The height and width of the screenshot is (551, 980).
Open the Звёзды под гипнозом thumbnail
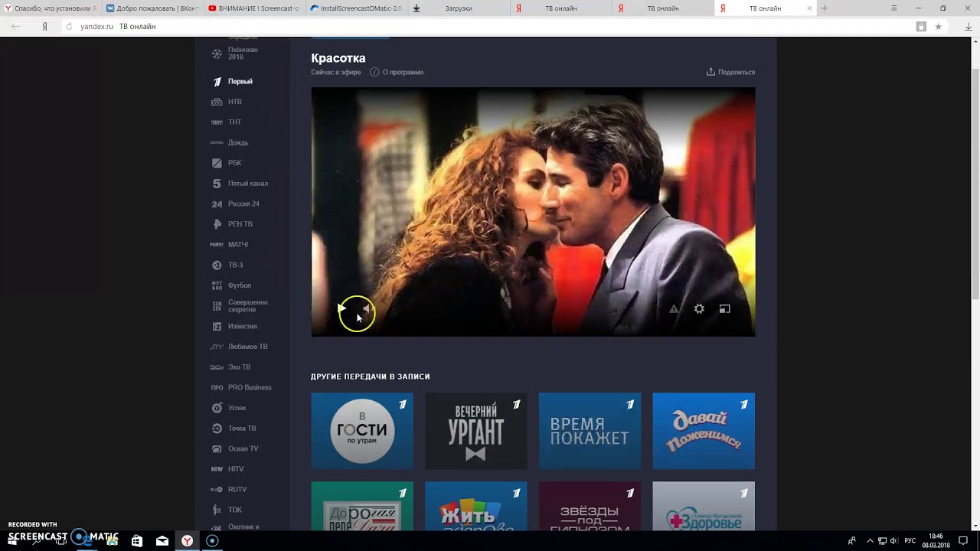(x=590, y=506)
